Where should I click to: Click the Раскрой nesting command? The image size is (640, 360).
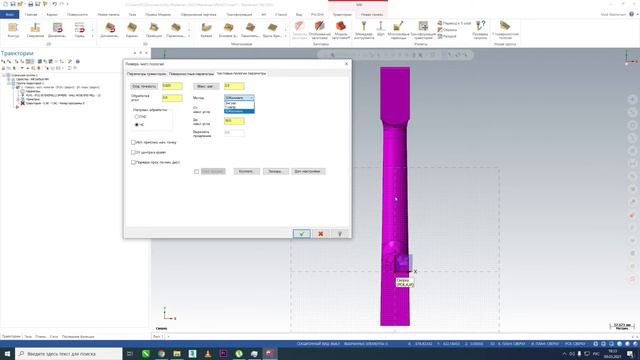click(447, 36)
